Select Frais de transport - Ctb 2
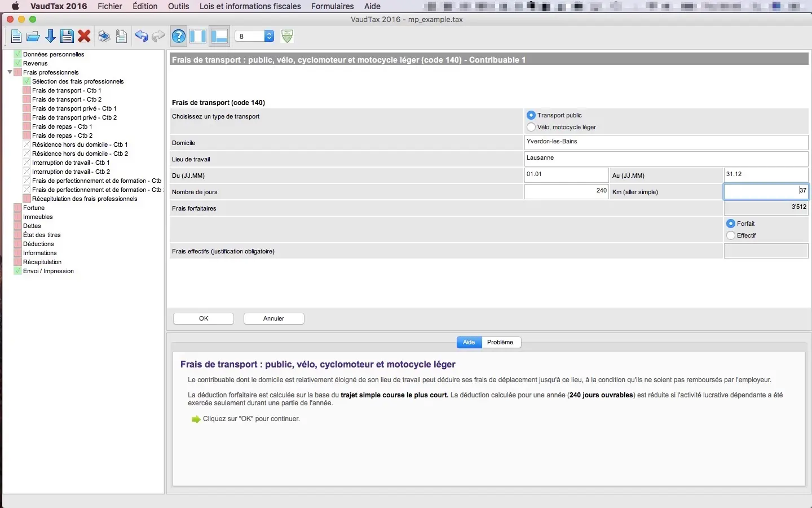Image resolution: width=812 pixels, height=508 pixels. 67,99
